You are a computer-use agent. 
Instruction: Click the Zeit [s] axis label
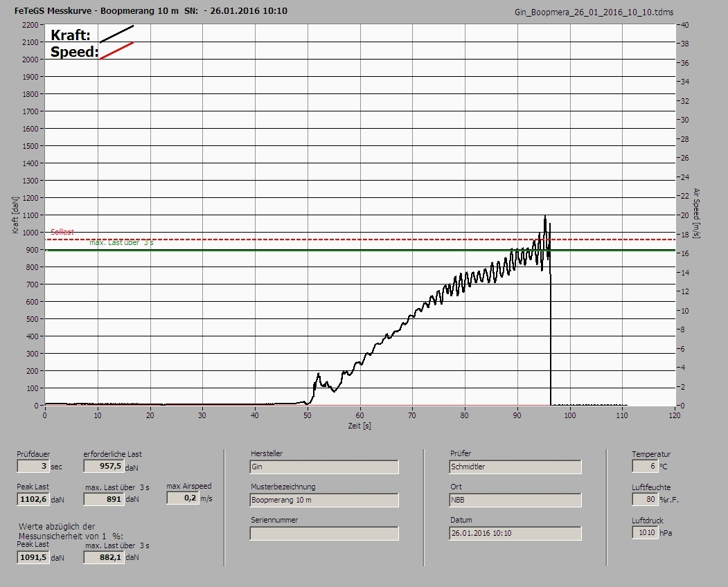click(x=359, y=426)
